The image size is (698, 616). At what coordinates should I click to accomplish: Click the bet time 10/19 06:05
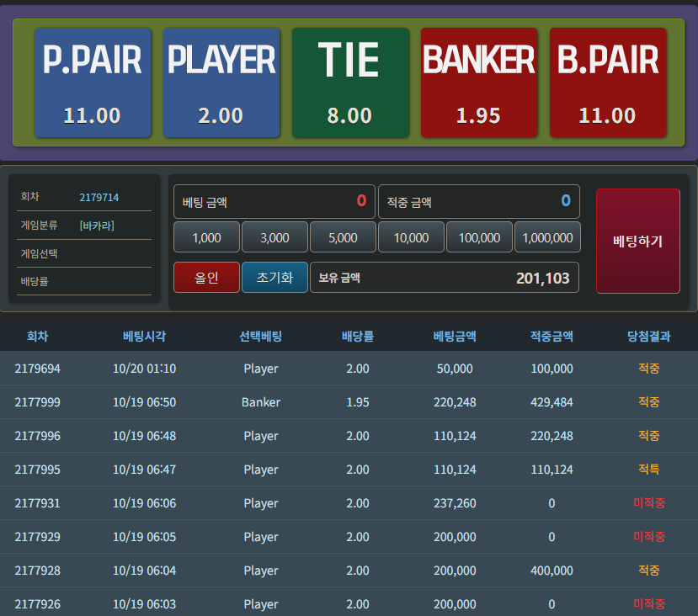pyautogui.click(x=144, y=537)
